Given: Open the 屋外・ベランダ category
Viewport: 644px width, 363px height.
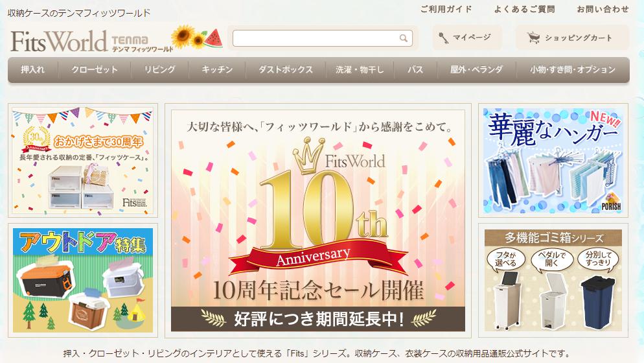Looking at the screenshot, I should point(476,69).
